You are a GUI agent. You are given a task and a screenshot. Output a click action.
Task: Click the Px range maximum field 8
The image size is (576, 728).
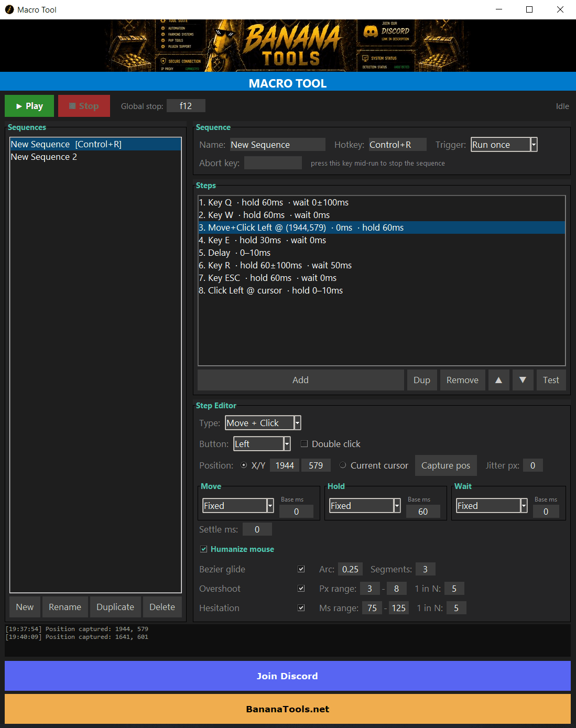click(397, 589)
